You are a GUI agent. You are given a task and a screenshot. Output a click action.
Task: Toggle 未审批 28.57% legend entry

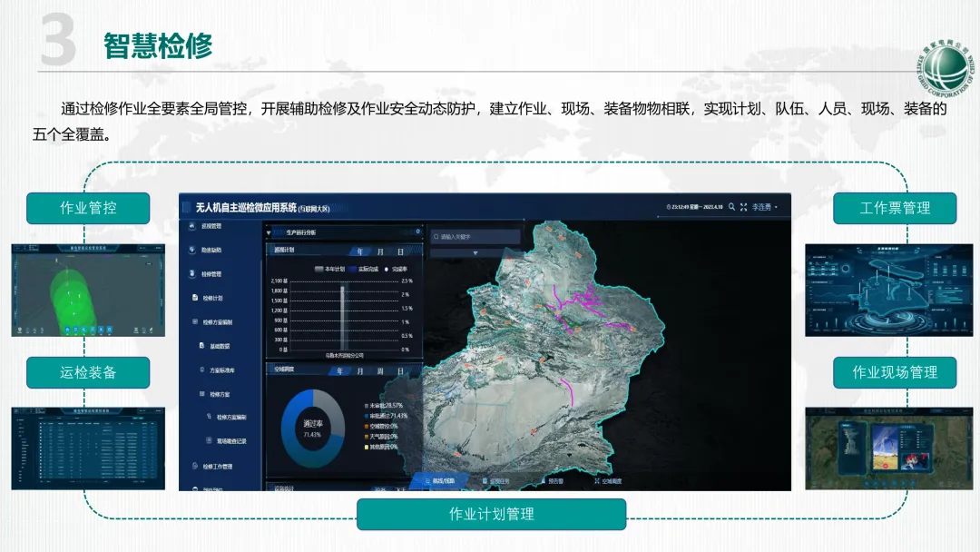pyautogui.click(x=385, y=406)
